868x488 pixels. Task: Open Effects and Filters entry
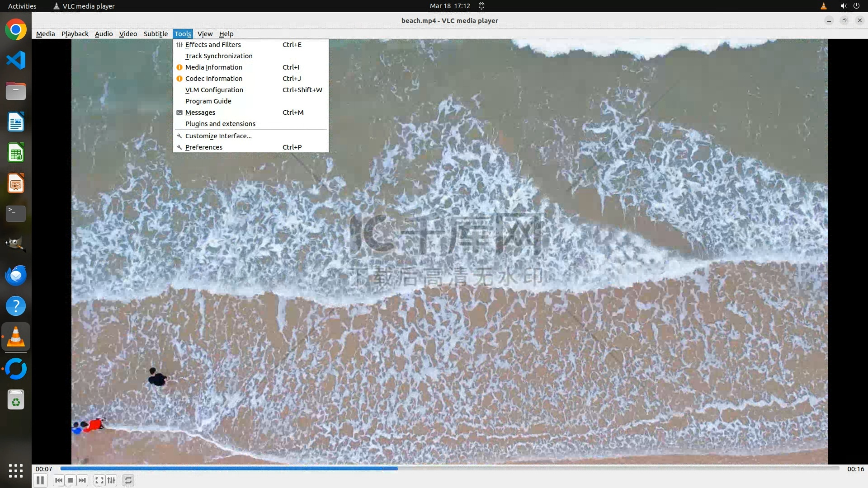(x=213, y=45)
